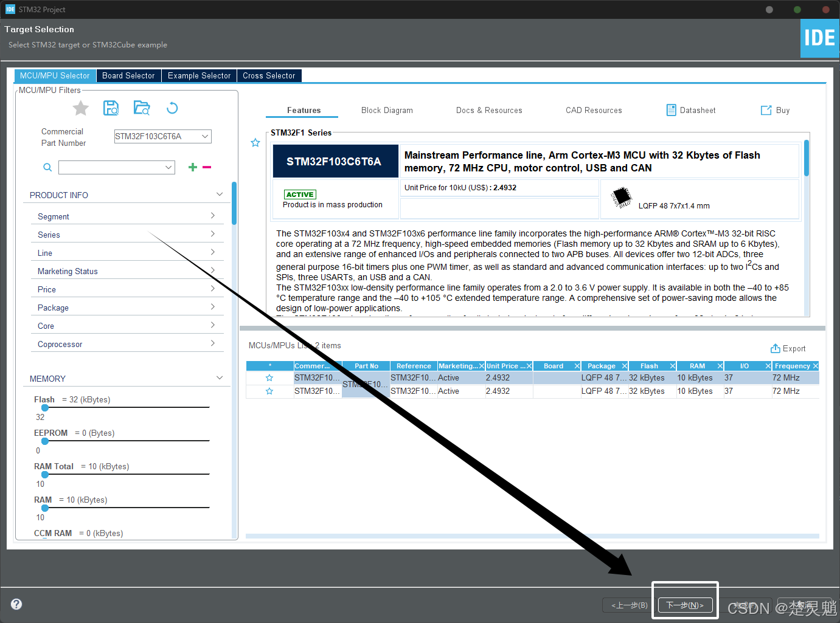Image resolution: width=840 pixels, height=623 pixels.
Task: Toggle favorite star in first MCU list row
Action: [269, 378]
